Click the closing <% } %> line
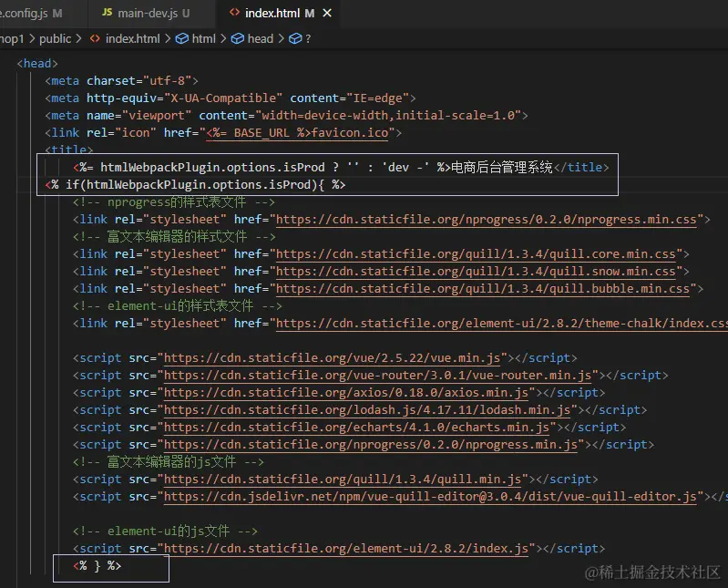This screenshot has height=588, width=728. [97, 566]
